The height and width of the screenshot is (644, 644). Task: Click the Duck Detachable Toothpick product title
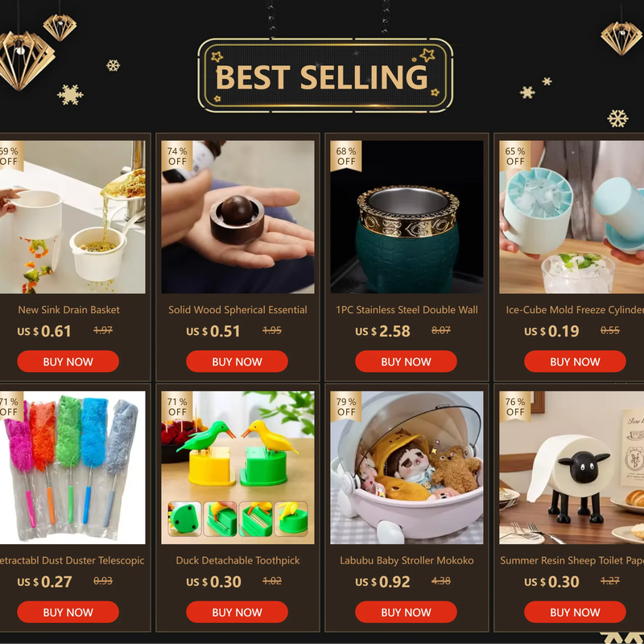(x=237, y=560)
